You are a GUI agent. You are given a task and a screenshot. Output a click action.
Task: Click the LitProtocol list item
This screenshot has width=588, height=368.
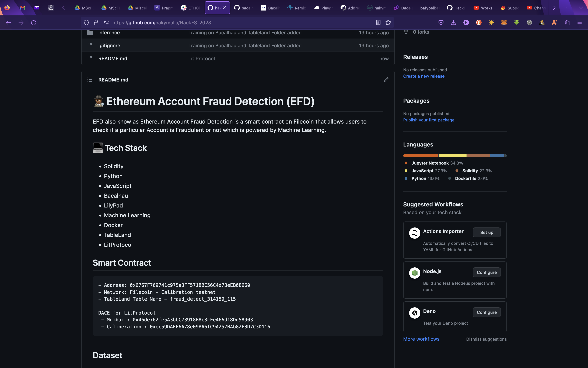118,245
